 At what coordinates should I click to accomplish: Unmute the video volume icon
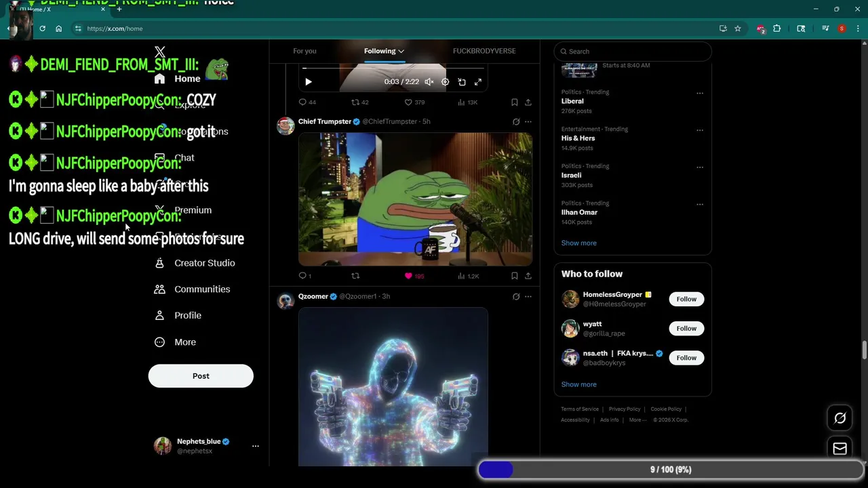[429, 82]
